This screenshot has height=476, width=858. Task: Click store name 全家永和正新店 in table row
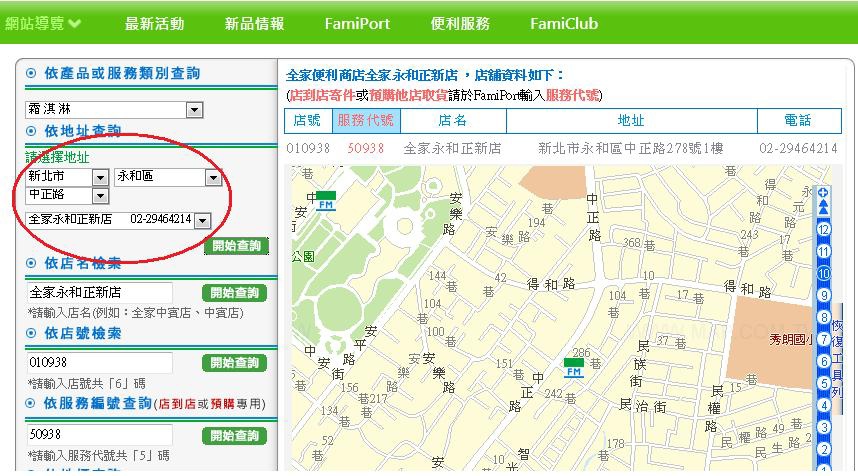[453, 148]
